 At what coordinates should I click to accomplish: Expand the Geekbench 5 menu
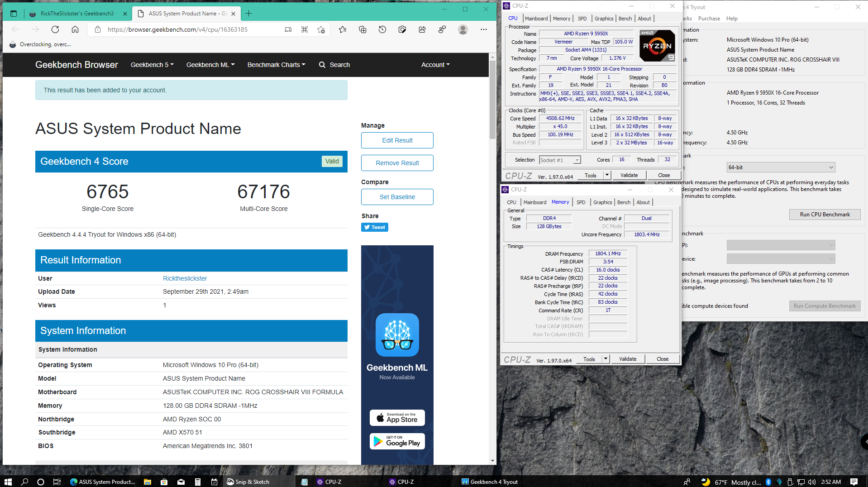coord(152,65)
